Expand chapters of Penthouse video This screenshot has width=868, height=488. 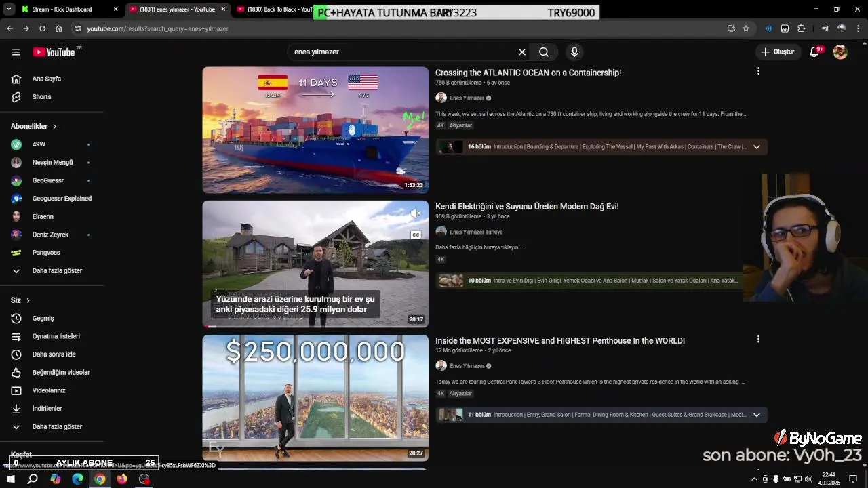click(x=757, y=415)
